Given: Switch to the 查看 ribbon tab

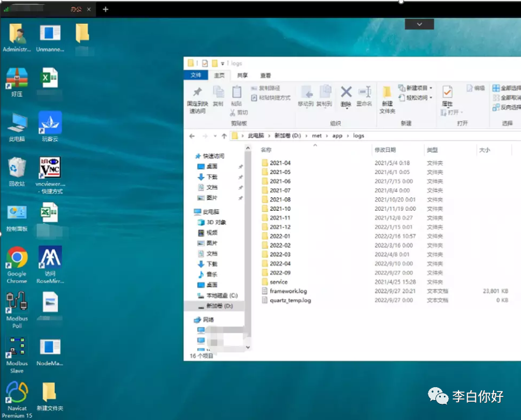Looking at the screenshot, I should [x=265, y=75].
